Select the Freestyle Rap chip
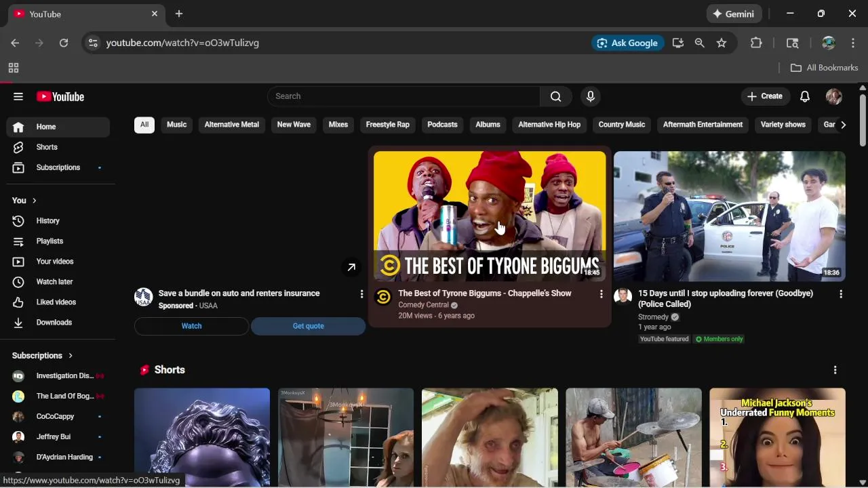The width and height of the screenshot is (868, 488). click(388, 125)
